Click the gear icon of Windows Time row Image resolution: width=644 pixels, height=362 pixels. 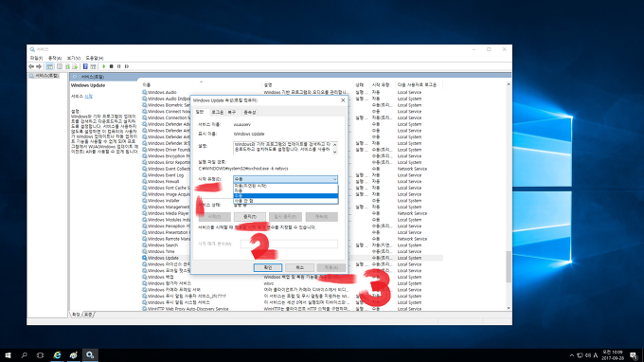(145, 251)
